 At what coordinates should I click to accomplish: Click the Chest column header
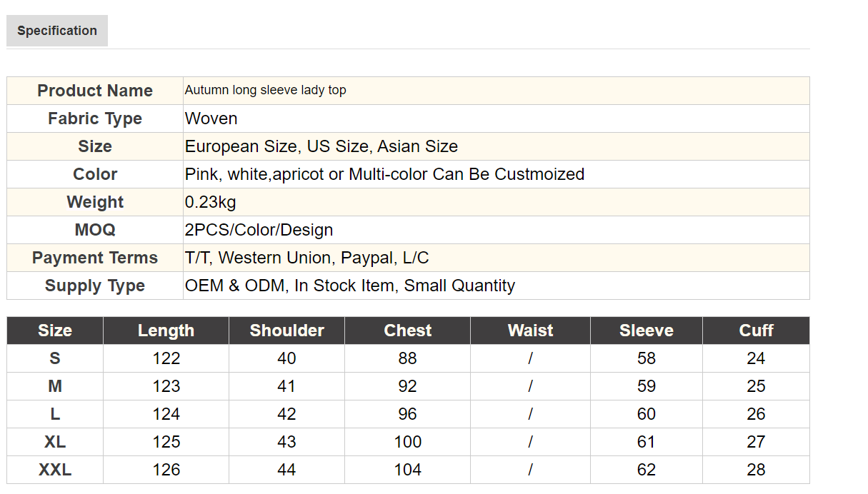click(408, 331)
